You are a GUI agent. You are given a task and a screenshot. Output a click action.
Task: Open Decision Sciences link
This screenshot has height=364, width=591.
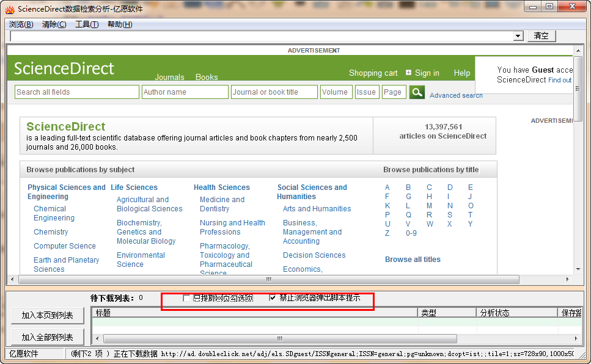pos(314,255)
